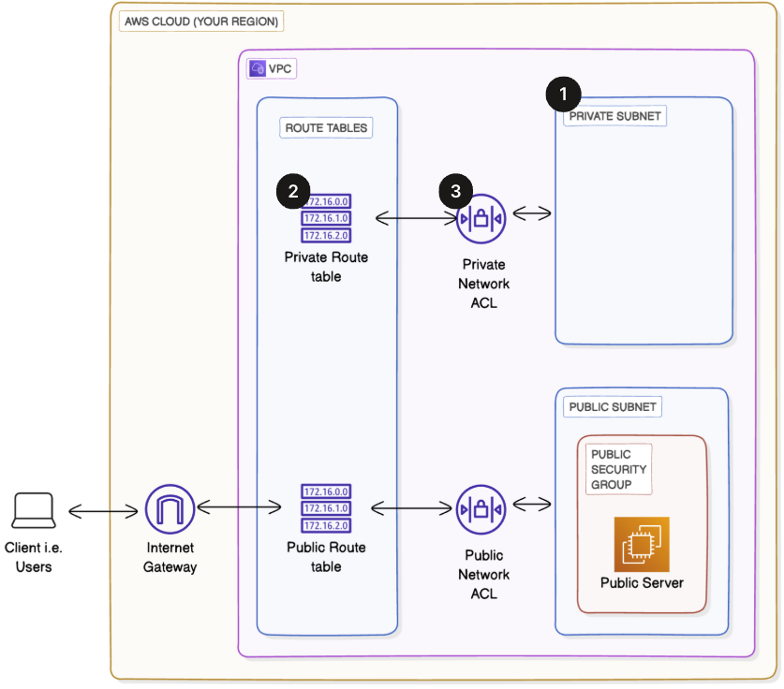Select the ROUTE TABLES label
Viewport: 784px width, 689px height.
pos(326,128)
